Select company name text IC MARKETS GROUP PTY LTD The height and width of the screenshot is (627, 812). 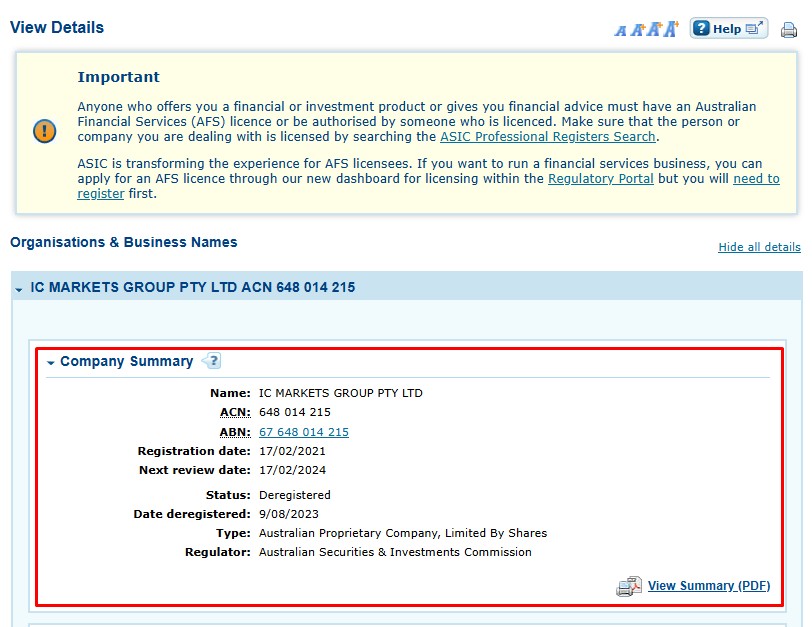click(x=341, y=393)
